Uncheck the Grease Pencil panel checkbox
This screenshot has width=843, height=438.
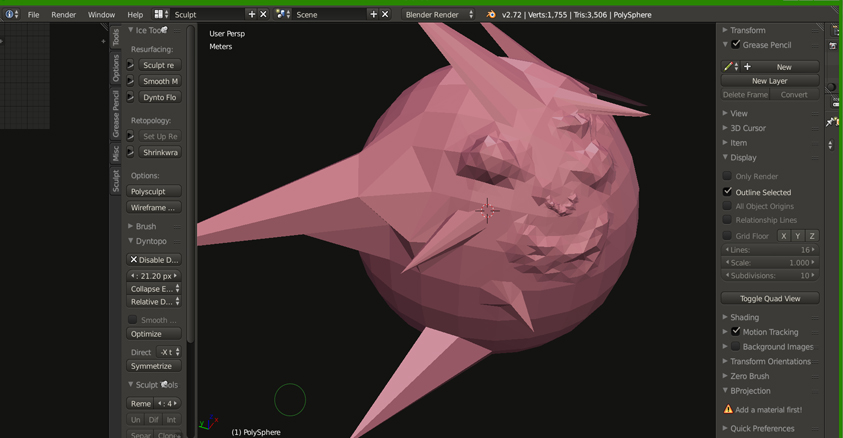[x=736, y=45]
